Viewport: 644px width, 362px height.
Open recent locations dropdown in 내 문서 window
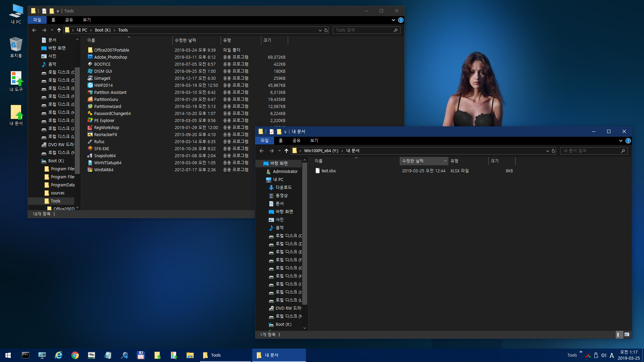(x=279, y=151)
